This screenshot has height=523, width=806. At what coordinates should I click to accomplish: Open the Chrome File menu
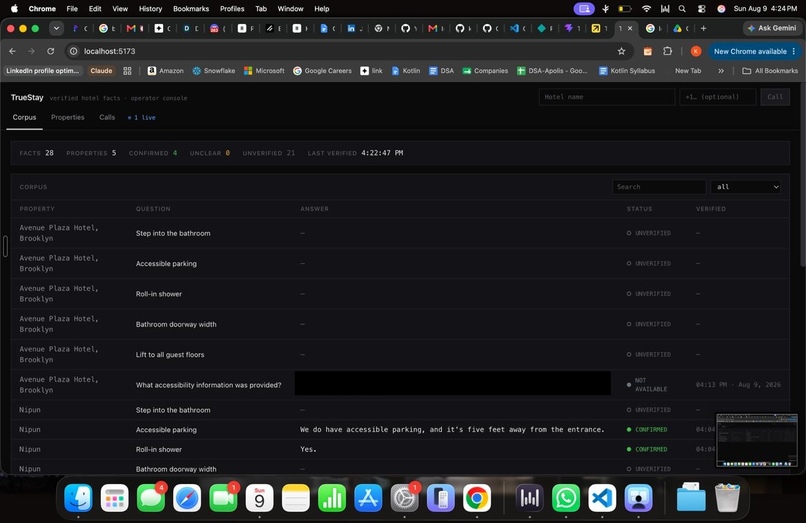[x=72, y=9]
